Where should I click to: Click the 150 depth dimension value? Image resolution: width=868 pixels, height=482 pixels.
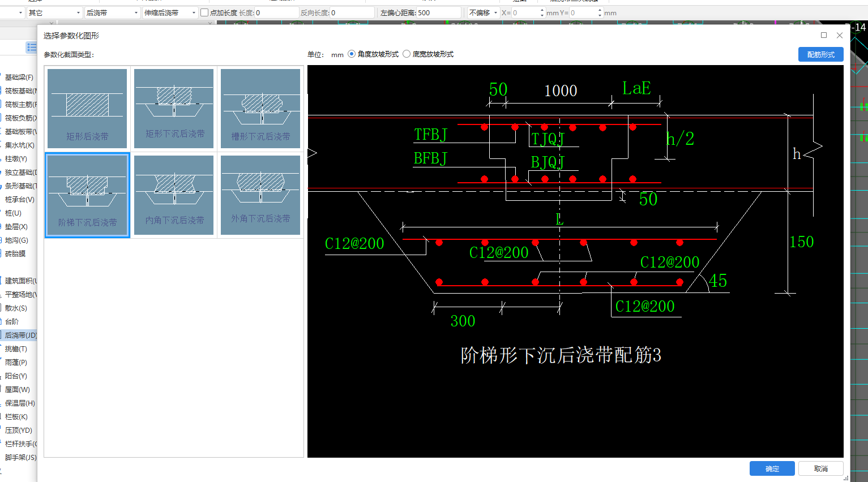click(801, 242)
